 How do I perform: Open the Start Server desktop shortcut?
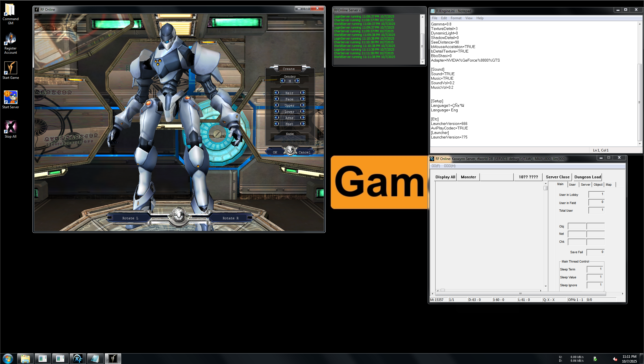10,98
